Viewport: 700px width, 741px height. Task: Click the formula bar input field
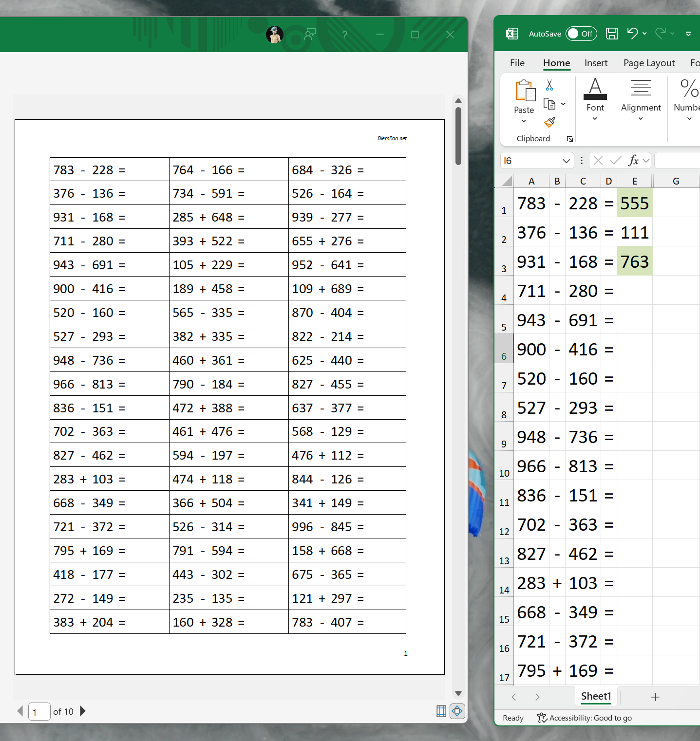tap(677, 161)
